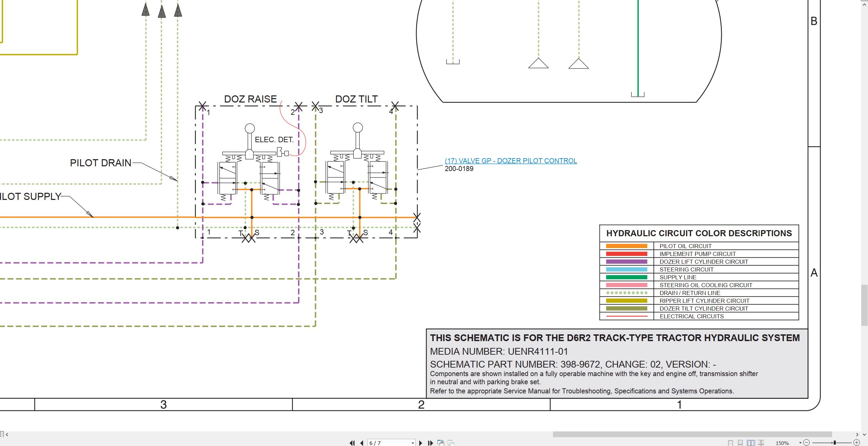Click the zoom slider handle
The width and height of the screenshot is (868, 446).
[834, 443]
